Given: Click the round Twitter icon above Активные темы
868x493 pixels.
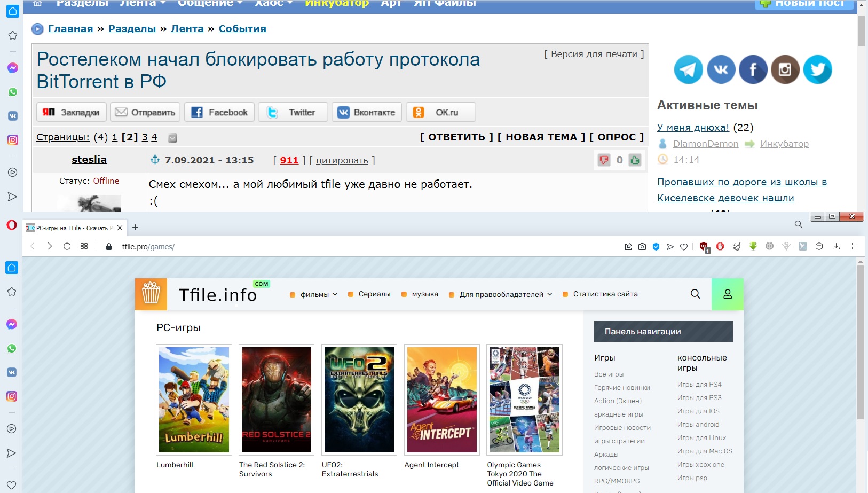Looking at the screenshot, I should [817, 69].
